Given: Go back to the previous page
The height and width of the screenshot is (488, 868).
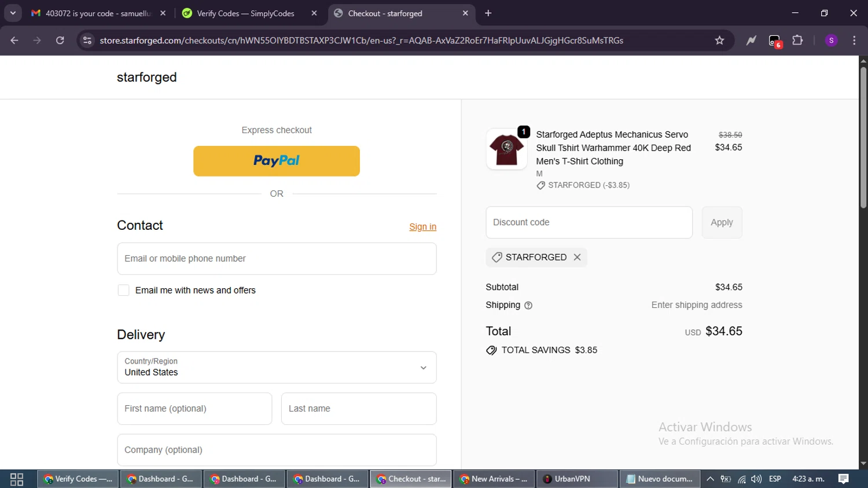Looking at the screenshot, I should tap(14, 41).
